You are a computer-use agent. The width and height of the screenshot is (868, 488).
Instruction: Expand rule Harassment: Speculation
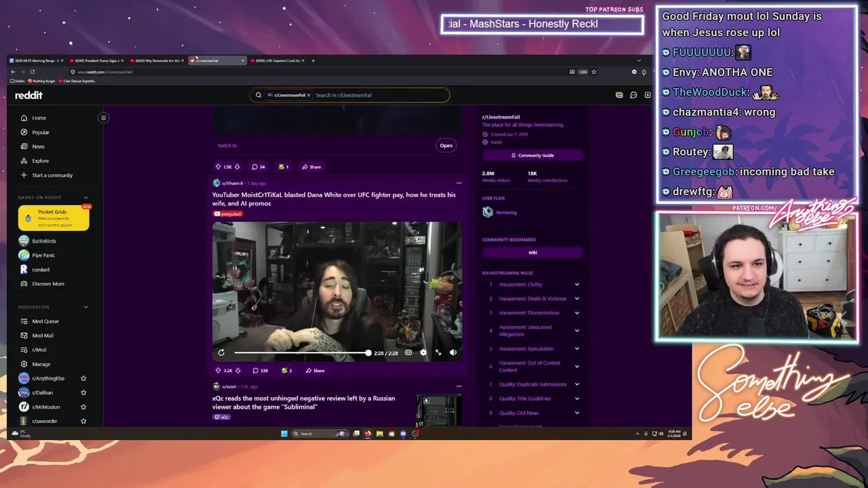577,349
